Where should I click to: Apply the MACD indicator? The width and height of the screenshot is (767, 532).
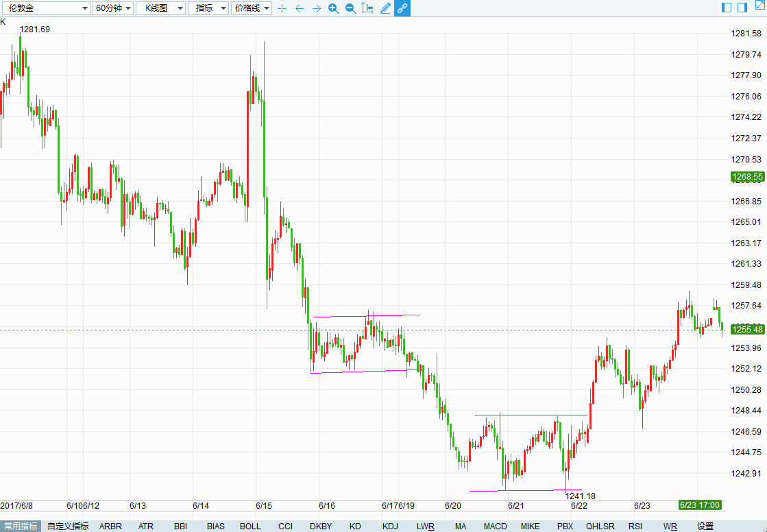pos(495,527)
